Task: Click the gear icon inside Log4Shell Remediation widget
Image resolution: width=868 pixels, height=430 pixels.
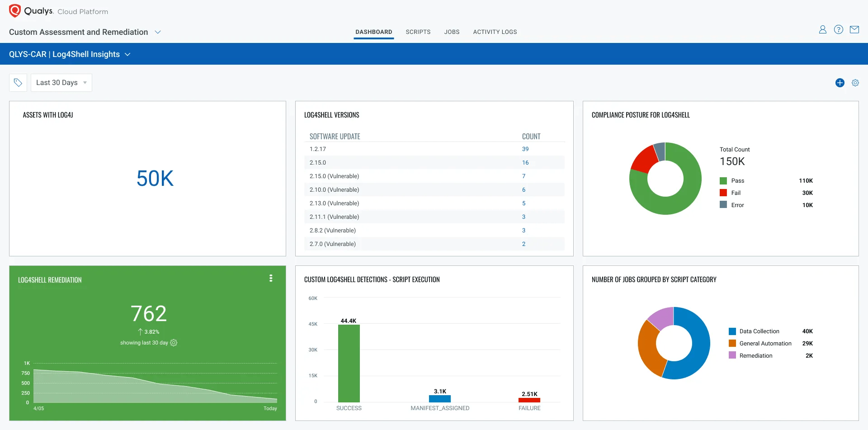Action: tap(174, 343)
